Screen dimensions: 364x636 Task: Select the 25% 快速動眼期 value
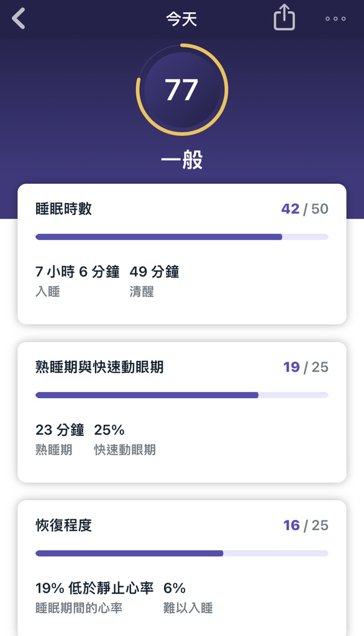pos(109,430)
